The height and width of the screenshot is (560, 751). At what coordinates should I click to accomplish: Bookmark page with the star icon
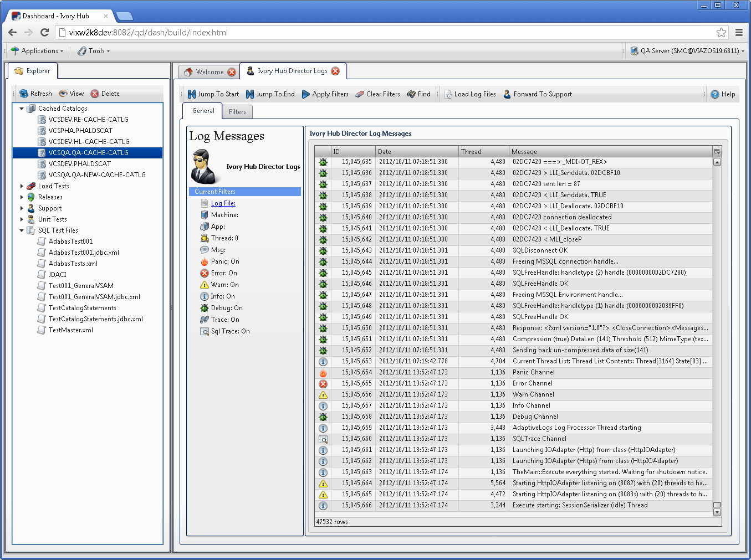tap(721, 33)
